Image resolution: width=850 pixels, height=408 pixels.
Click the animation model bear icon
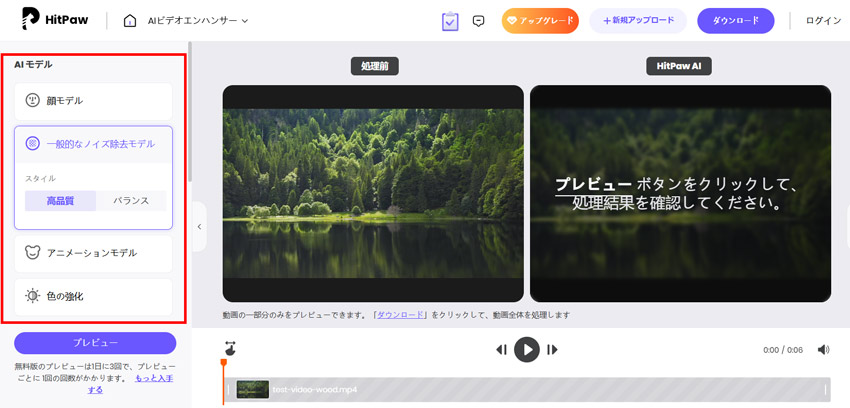pyautogui.click(x=33, y=252)
